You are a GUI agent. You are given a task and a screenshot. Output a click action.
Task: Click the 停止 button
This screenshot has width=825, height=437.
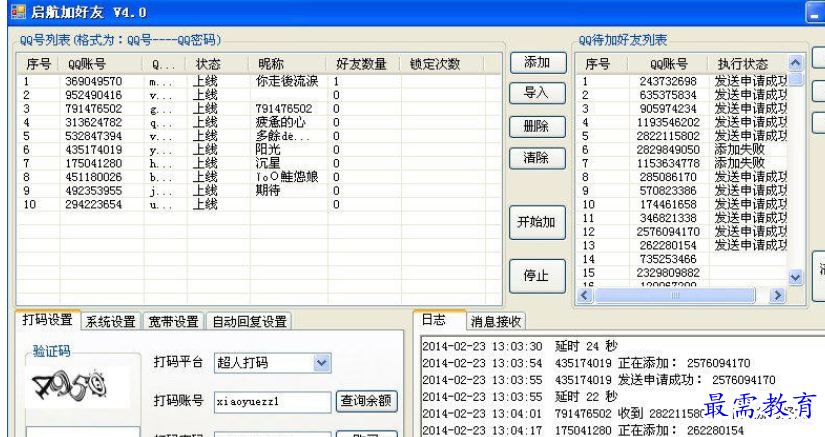538,276
